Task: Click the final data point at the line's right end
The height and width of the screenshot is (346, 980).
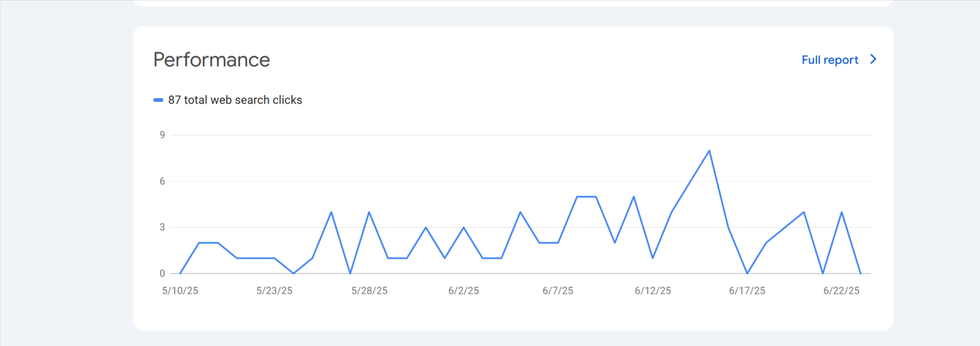Action: 860,273
